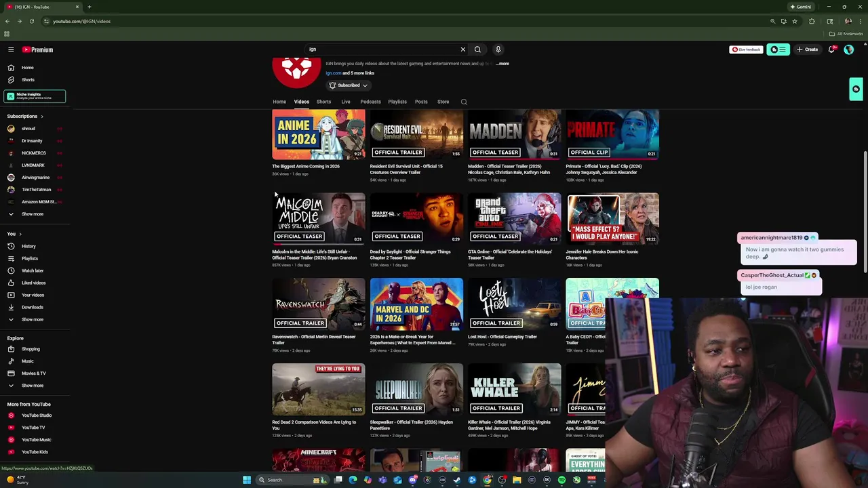Open Liked videos

pyautogui.click(x=34, y=283)
